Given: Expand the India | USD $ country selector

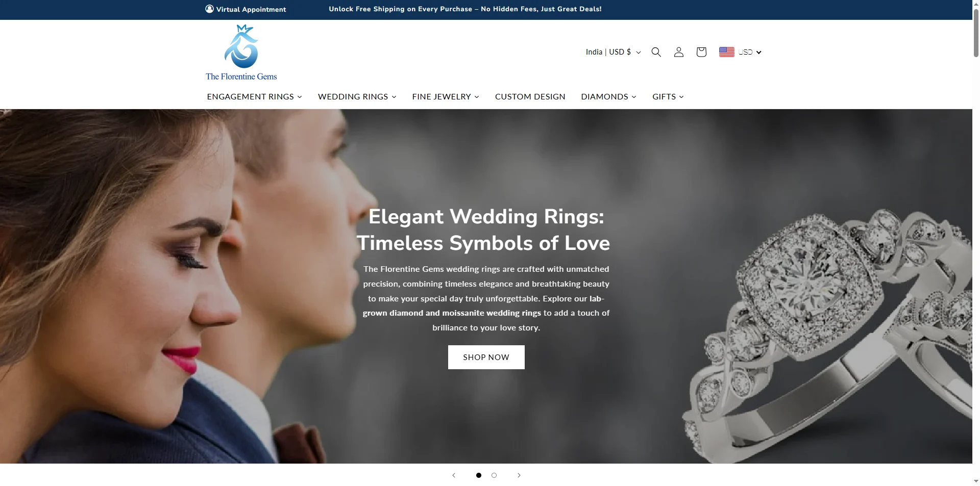Looking at the screenshot, I should tap(613, 52).
